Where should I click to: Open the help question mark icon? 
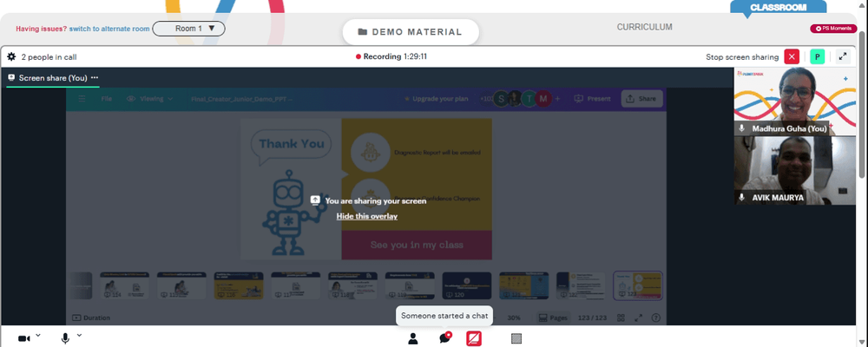[x=656, y=318]
